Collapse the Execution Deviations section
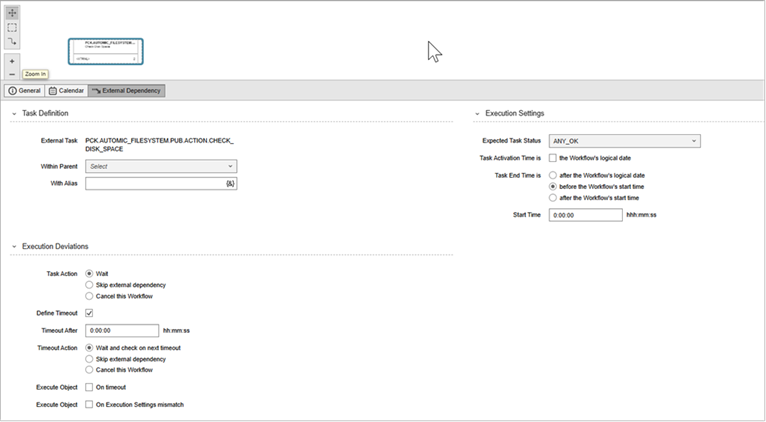The height and width of the screenshot is (422, 766). [x=13, y=246]
